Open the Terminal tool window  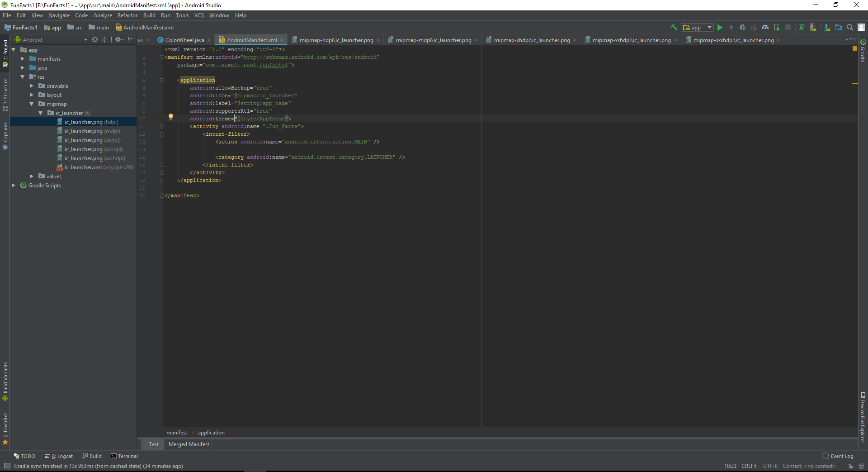[127, 456]
